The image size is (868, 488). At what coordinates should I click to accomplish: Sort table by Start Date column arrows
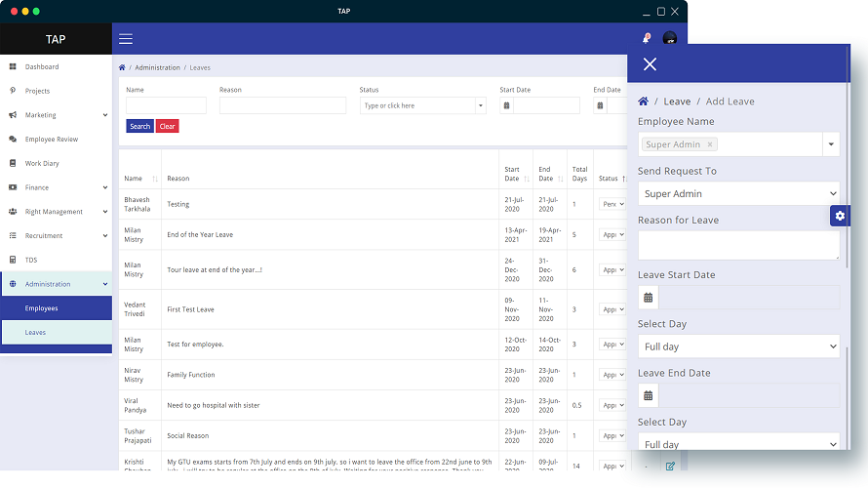point(527,179)
